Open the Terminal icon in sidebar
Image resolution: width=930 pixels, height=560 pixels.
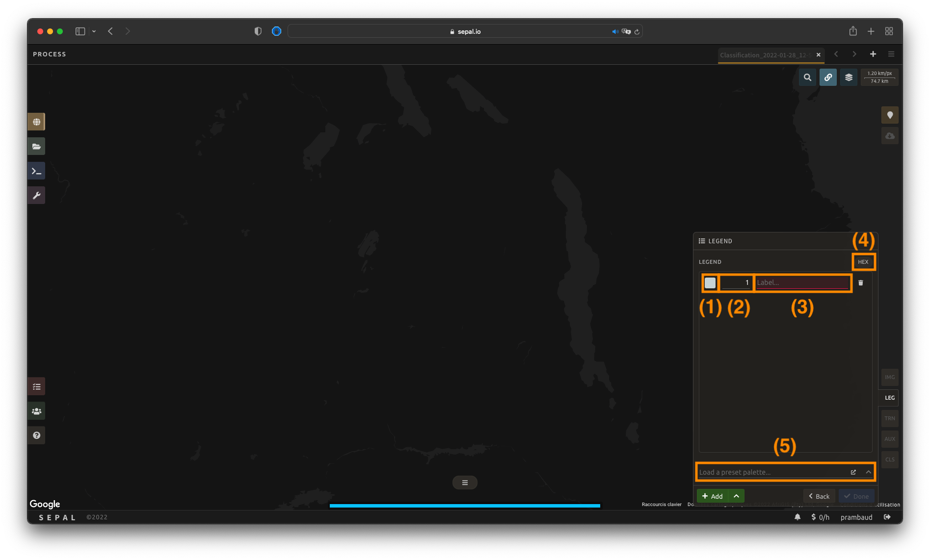(36, 171)
